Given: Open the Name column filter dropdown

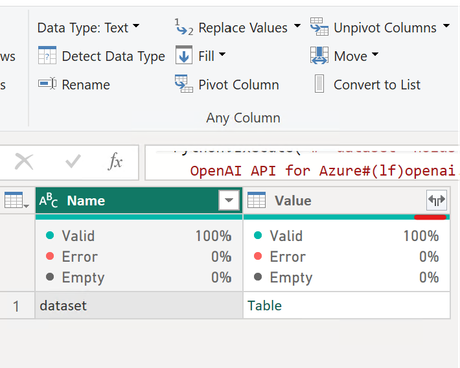Looking at the screenshot, I should pyautogui.click(x=229, y=200).
